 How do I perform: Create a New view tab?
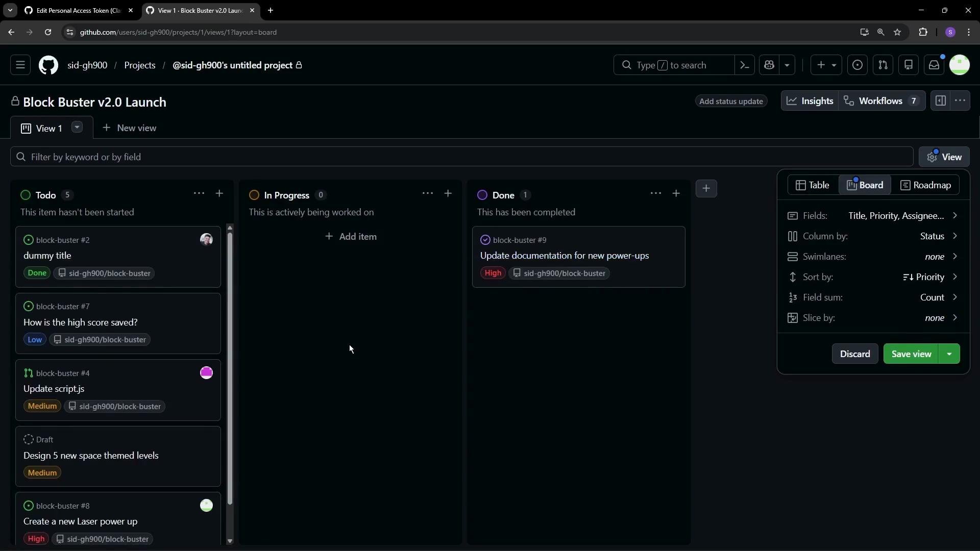click(130, 128)
